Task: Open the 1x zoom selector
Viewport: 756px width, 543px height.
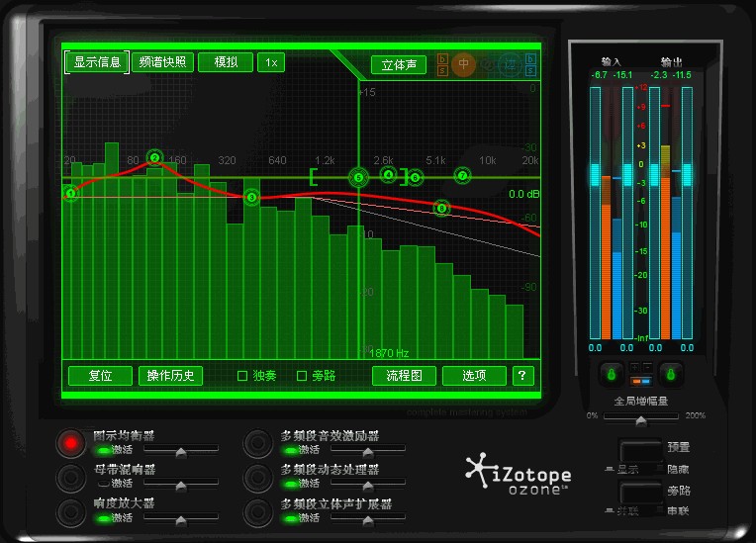Action: point(270,62)
